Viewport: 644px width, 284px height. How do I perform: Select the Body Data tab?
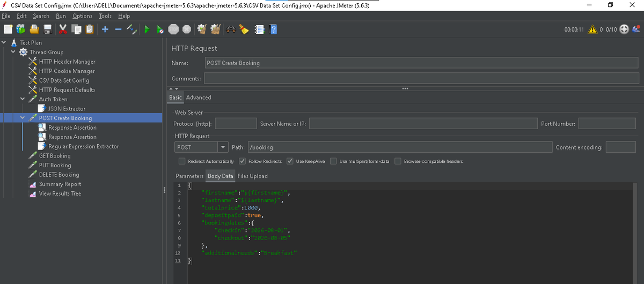point(221,176)
